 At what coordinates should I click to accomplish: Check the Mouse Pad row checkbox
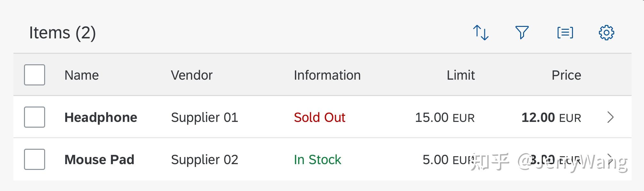[35, 159]
